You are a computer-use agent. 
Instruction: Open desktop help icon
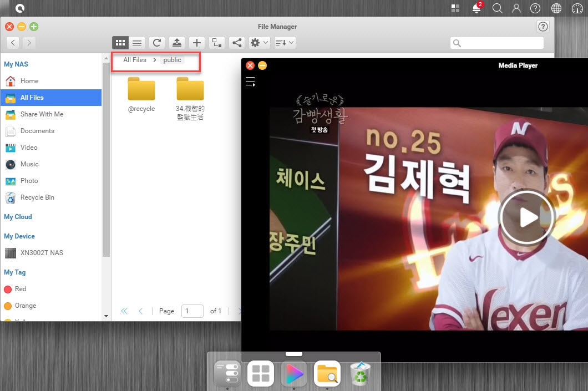[x=535, y=8]
